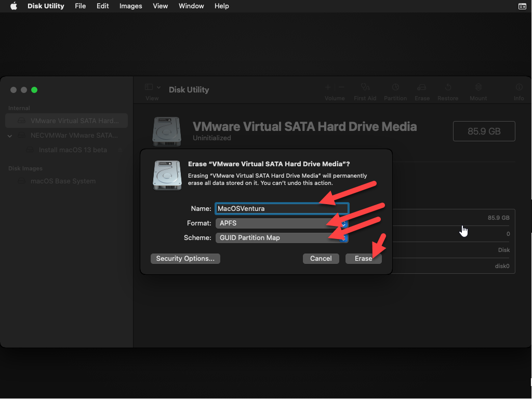Click the Erase toolbar icon
The height and width of the screenshot is (399, 532).
point(422,88)
